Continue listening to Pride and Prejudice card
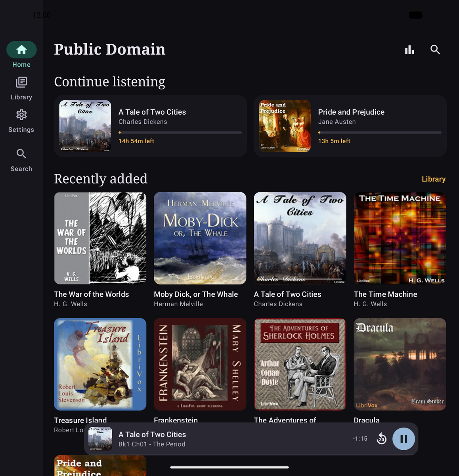Screen dimensions: 459x476 tap(350, 126)
